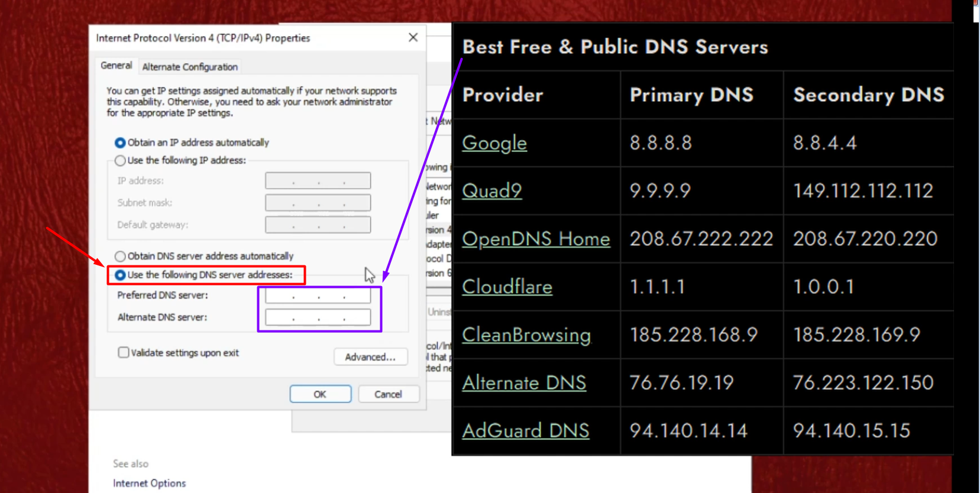
Task: Confirm the dialog with OK
Action: point(321,394)
